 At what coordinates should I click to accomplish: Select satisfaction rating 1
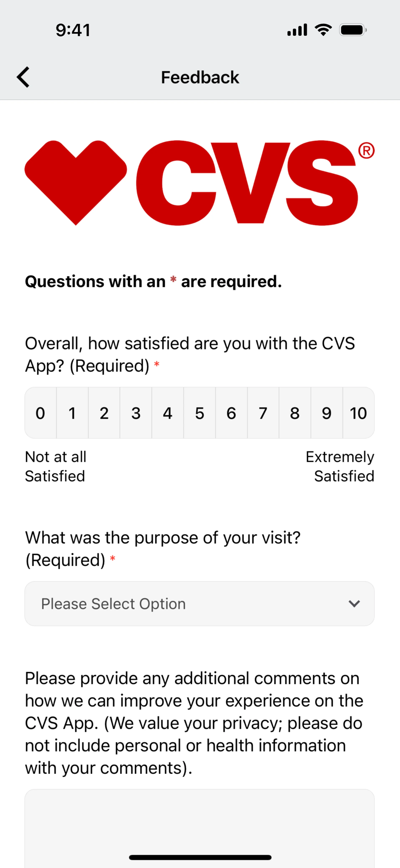[x=72, y=413]
